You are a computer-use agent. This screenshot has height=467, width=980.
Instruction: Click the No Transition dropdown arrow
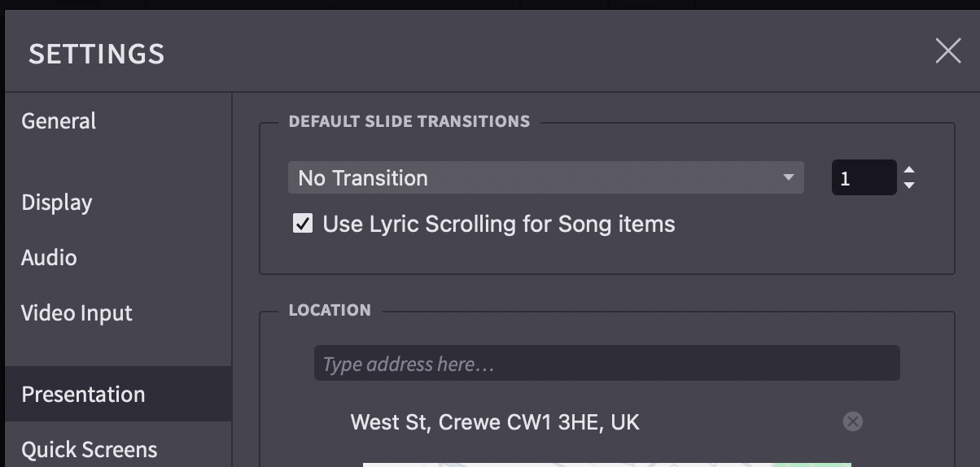pos(787,177)
